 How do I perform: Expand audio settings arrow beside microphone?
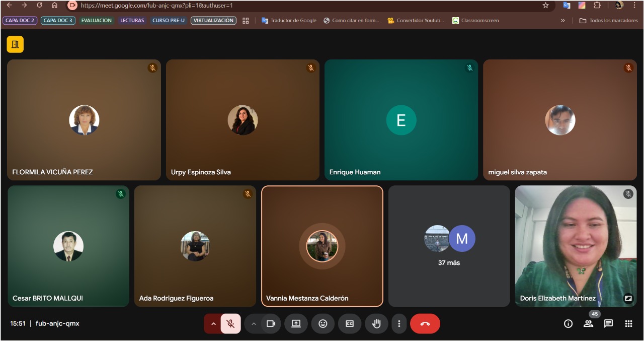(x=213, y=324)
